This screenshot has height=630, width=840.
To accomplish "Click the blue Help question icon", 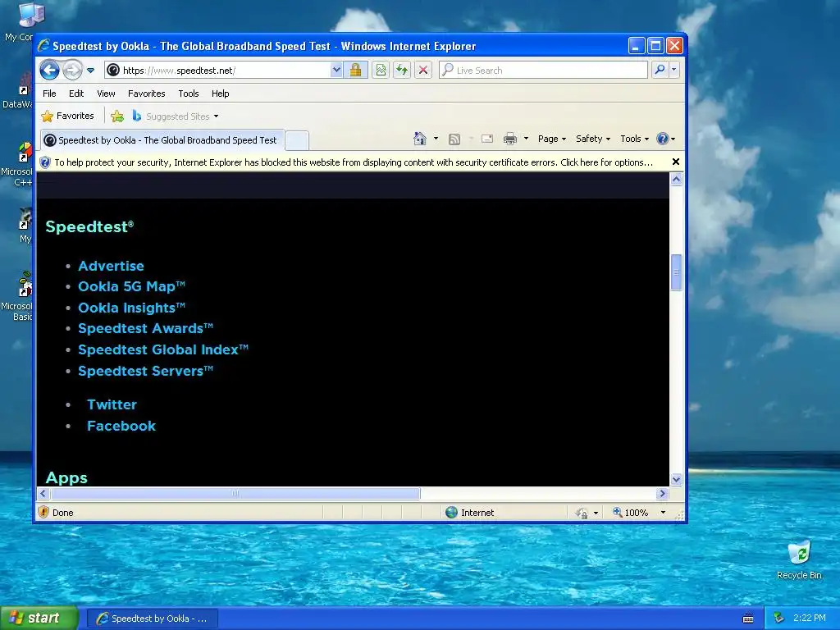I will click(663, 139).
